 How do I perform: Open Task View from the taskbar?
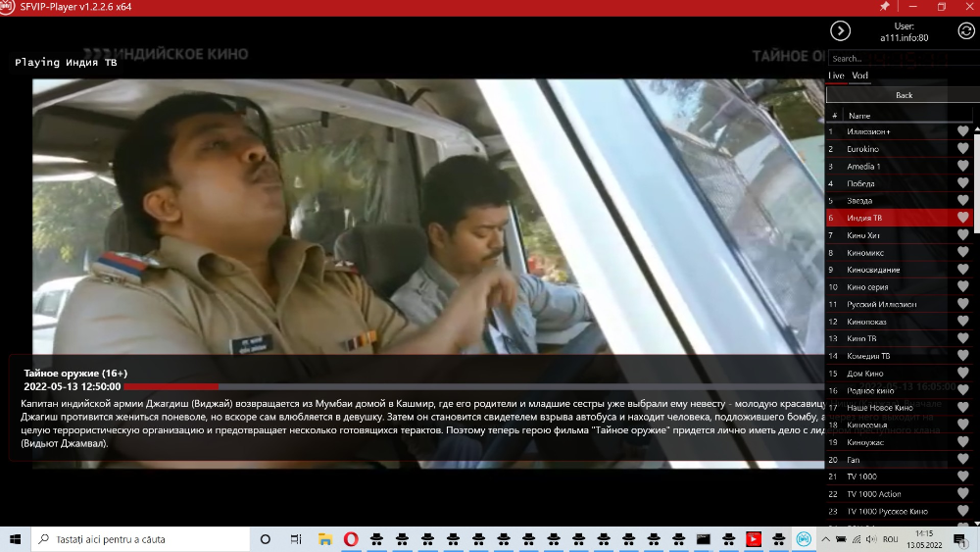296,539
